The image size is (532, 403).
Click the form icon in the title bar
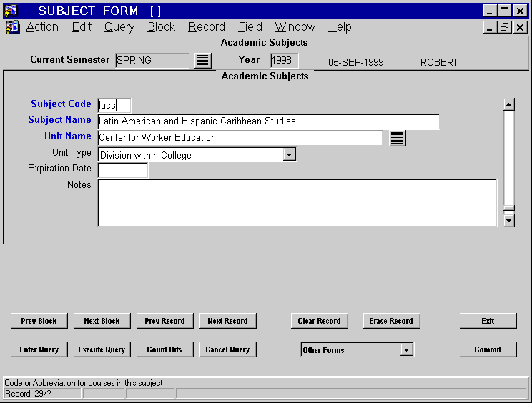coord(11,11)
